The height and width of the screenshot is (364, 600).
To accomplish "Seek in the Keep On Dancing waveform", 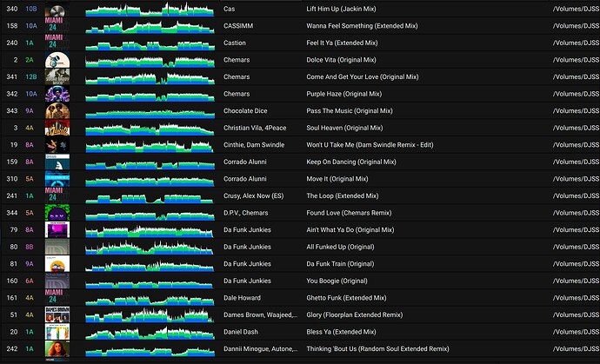I will coord(150,162).
